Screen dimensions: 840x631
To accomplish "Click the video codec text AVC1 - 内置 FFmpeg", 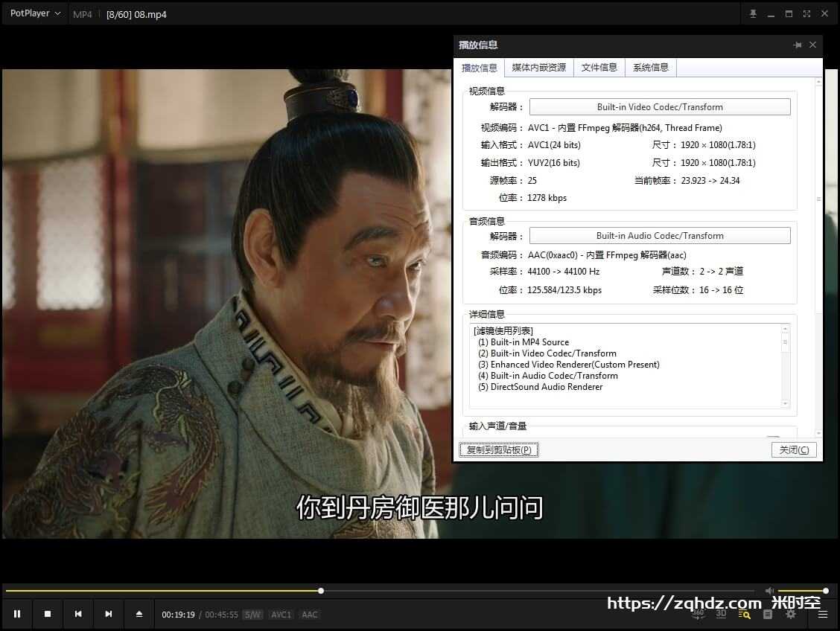I will (x=625, y=128).
